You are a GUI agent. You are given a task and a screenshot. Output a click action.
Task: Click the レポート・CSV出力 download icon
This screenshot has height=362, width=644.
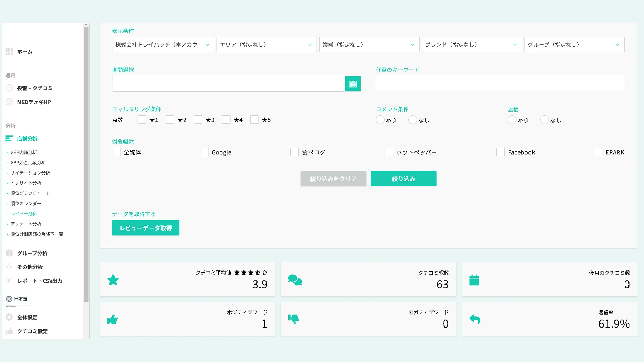click(9, 281)
